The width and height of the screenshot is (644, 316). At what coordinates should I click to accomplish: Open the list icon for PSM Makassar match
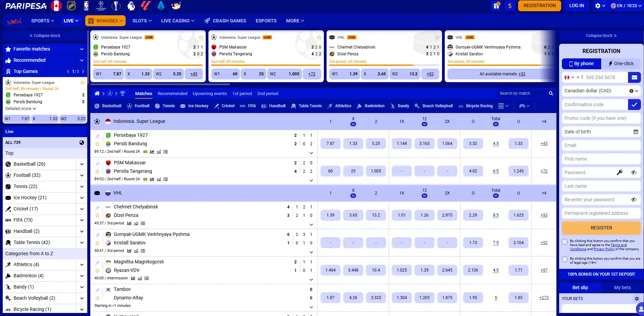(x=166, y=179)
